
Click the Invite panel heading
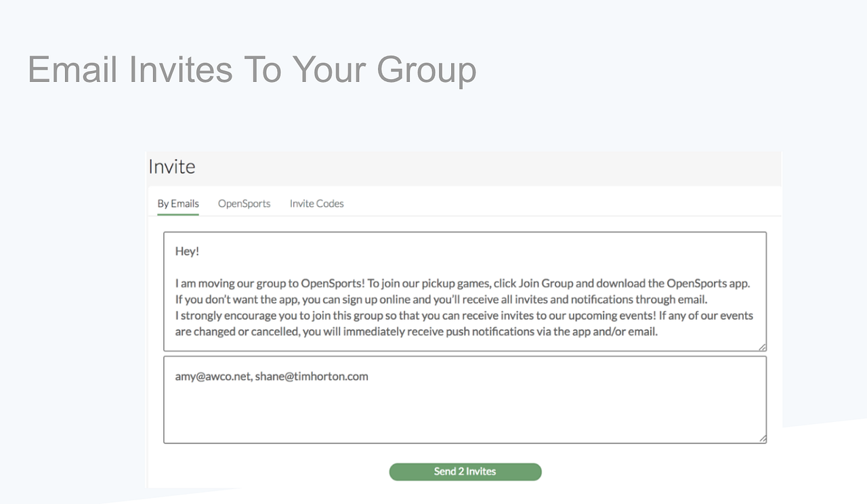[172, 167]
